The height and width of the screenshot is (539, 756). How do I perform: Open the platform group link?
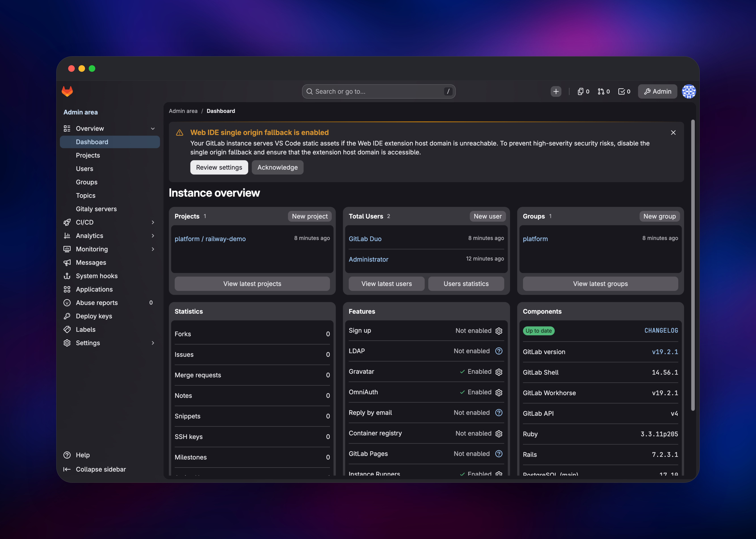(535, 239)
